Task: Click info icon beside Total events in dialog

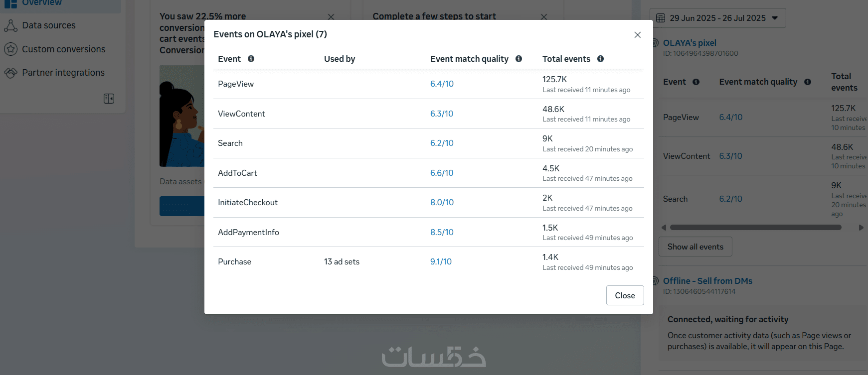Action: point(600,59)
